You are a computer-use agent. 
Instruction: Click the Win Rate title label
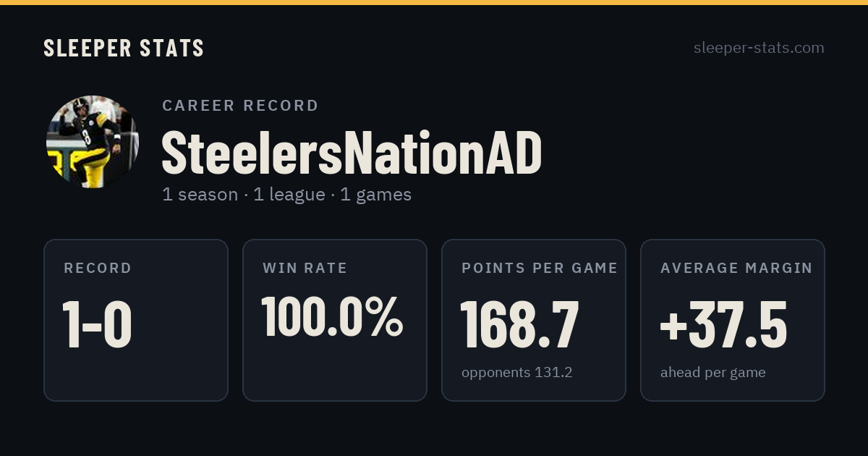[x=305, y=269]
